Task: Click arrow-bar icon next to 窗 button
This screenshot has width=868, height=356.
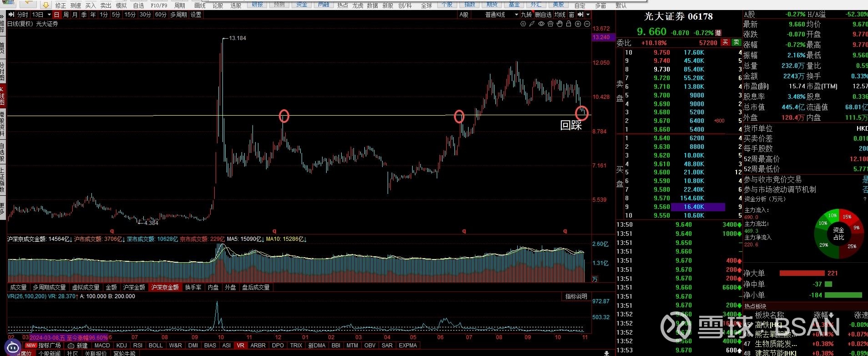Action: (x=580, y=15)
